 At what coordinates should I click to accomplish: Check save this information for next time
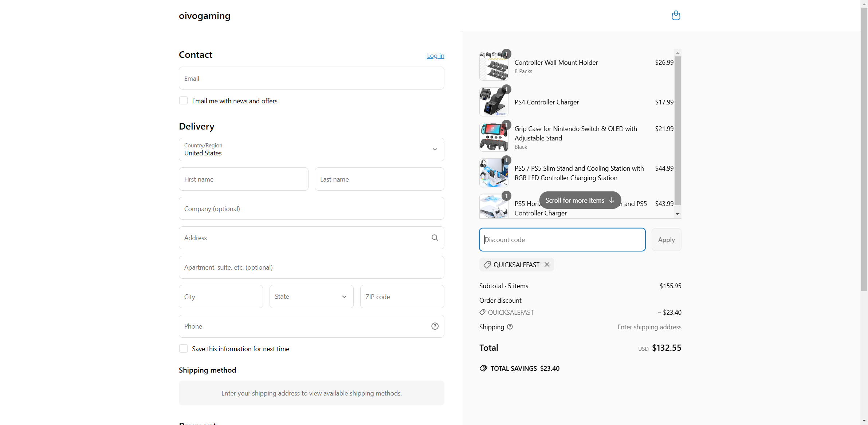tap(183, 348)
